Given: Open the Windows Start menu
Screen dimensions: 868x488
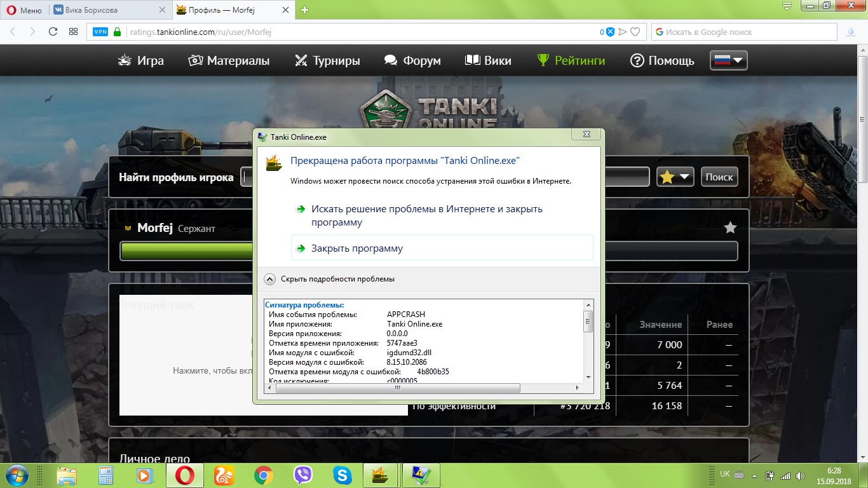Looking at the screenshot, I should tap(17, 475).
